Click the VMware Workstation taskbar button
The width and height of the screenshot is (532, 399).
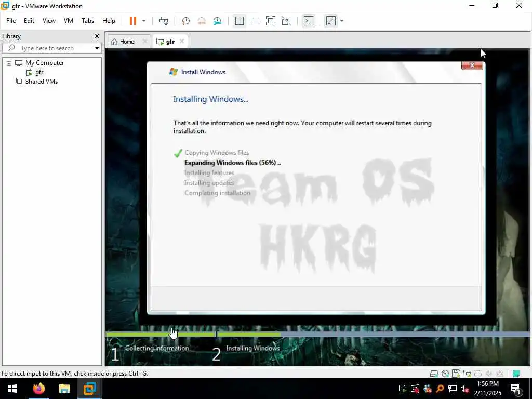89,389
